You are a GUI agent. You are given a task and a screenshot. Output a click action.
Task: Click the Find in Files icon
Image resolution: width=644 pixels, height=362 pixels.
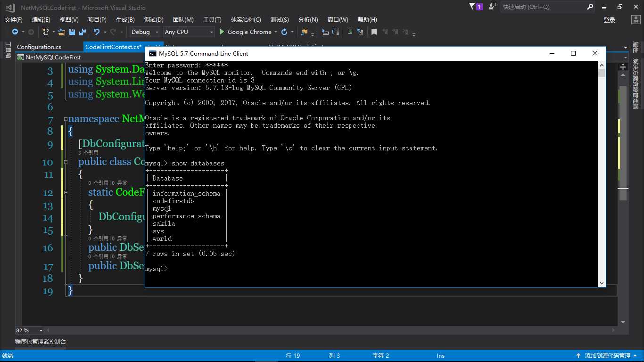[304, 32]
